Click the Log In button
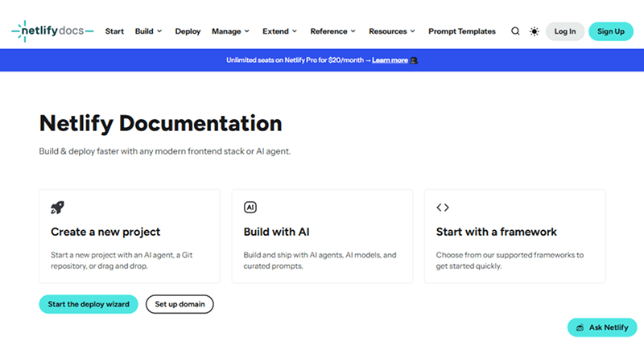 (565, 31)
